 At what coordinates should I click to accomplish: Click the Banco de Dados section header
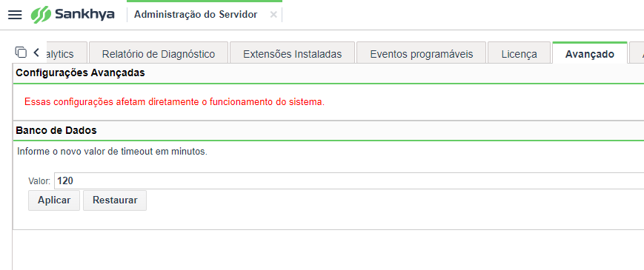point(56,131)
